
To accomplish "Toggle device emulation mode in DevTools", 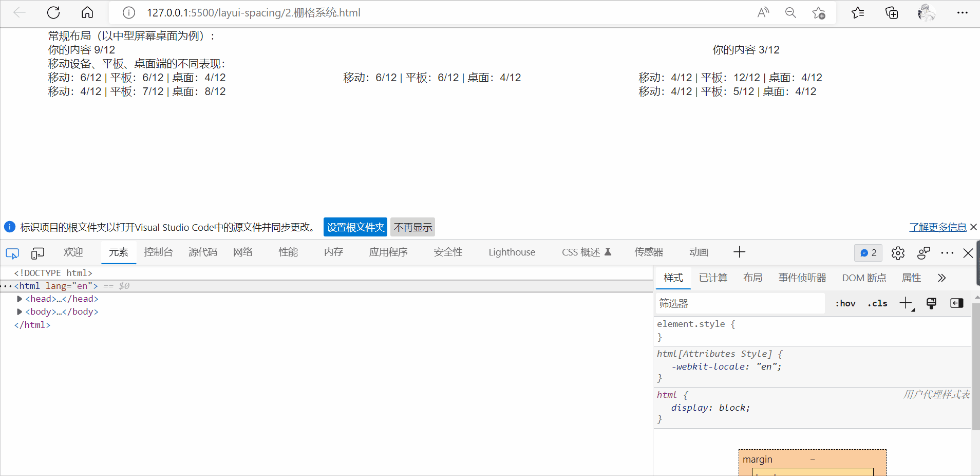I will (x=37, y=253).
